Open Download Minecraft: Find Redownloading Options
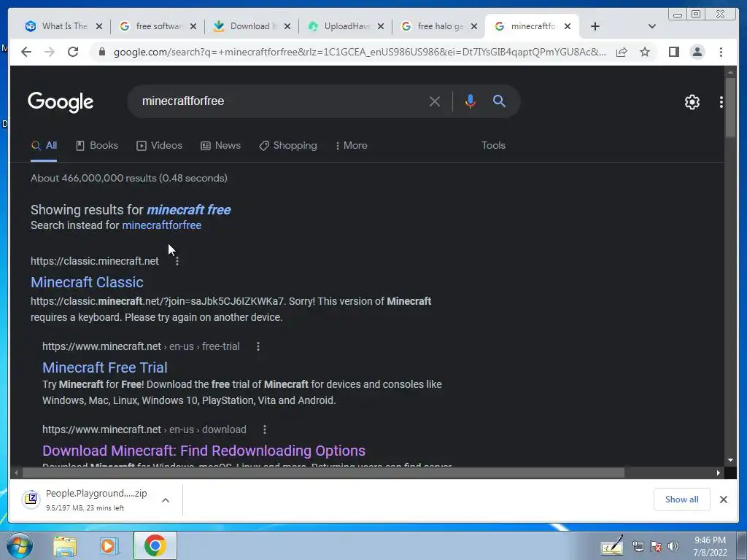This screenshot has width=747, height=560. pyautogui.click(x=204, y=451)
